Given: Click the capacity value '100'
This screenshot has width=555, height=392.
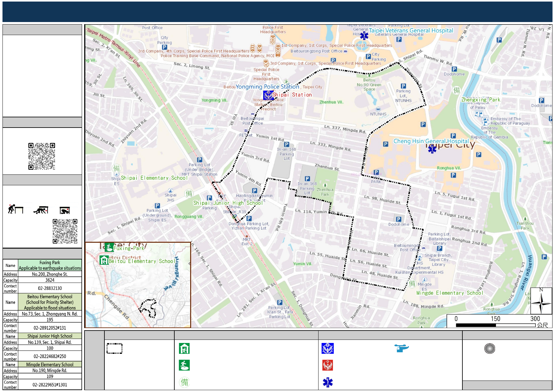Looking at the screenshot, I should [50, 348].
